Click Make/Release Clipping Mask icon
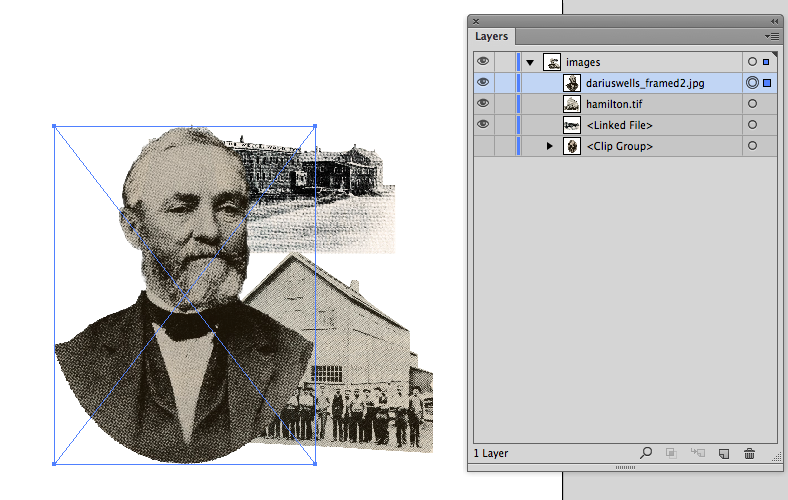This screenshot has width=788, height=500. (671, 453)
